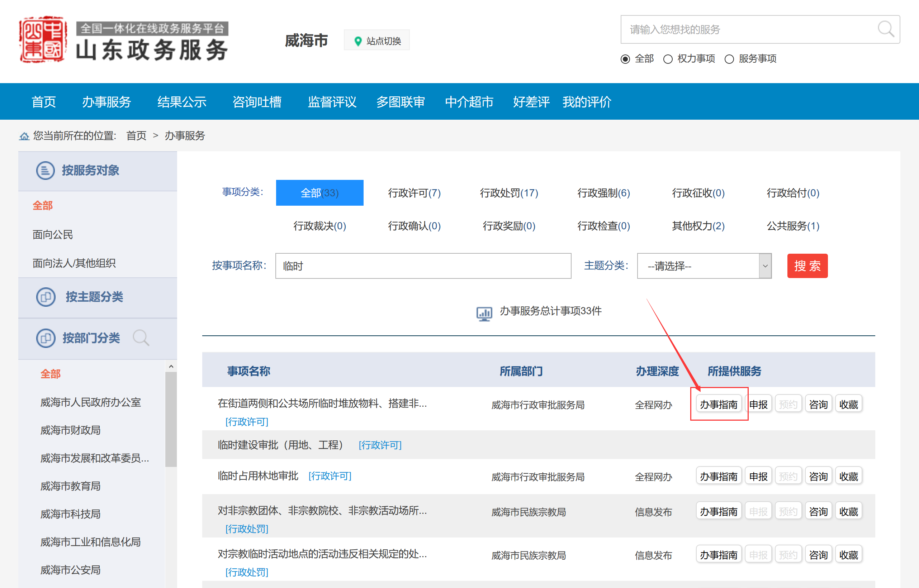Viewport: 919px width, 588px height.
Task: Expand the 按部门分类 section header
Action: point(91,338)
